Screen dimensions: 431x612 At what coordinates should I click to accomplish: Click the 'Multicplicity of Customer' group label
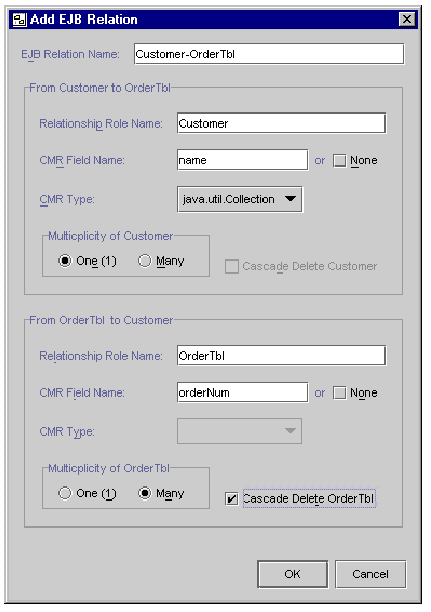110,236
